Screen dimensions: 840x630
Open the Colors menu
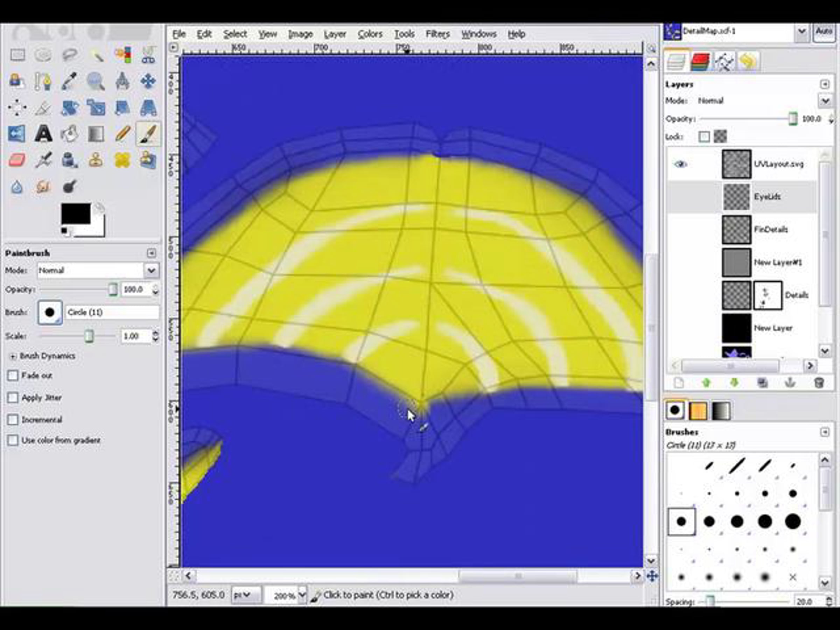pyautogui.click(x=370, y=34)
